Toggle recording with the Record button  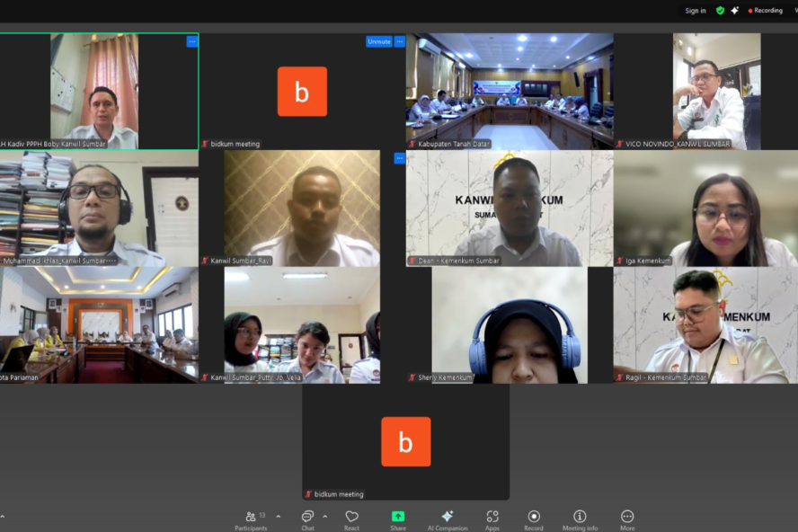[x=534, y=518]
